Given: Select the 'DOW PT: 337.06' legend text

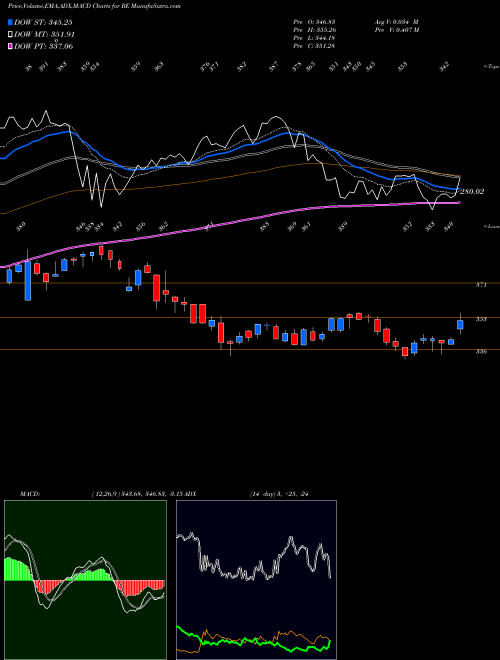Looking at the screenshot, I should coord(43,46).
